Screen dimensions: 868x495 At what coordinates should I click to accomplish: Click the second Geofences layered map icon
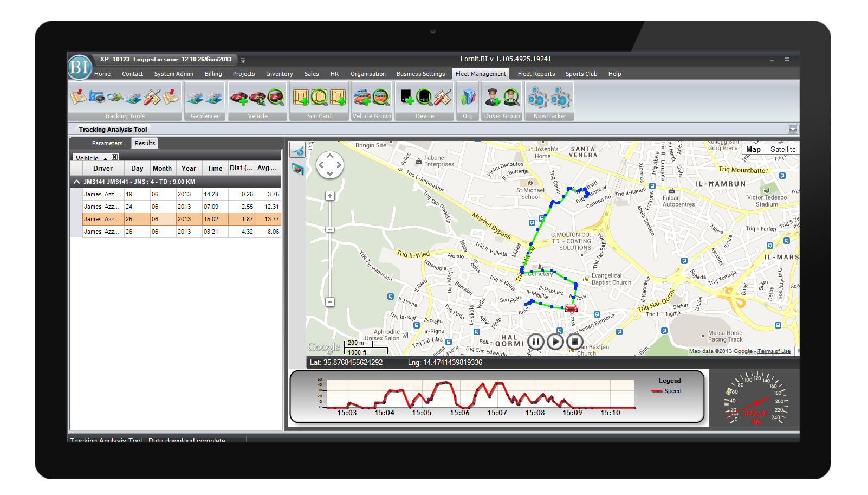214,98
